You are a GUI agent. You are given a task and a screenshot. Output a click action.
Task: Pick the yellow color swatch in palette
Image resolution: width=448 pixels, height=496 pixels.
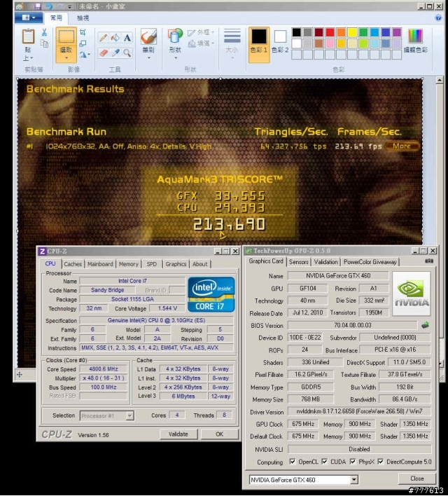click(352, 32)
